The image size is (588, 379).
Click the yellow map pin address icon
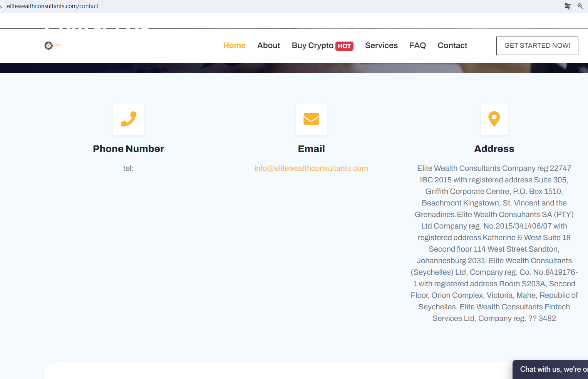pyautogui.click(x=494, y=119)
